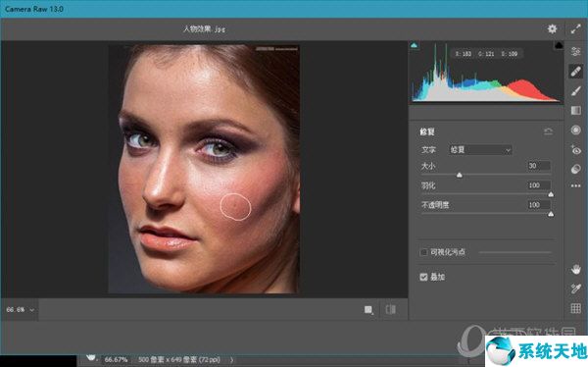The height and width of the screenshot is (367, 588).
Task: Expand status bar arrow after 72 ppi
Action: point(231,360)
